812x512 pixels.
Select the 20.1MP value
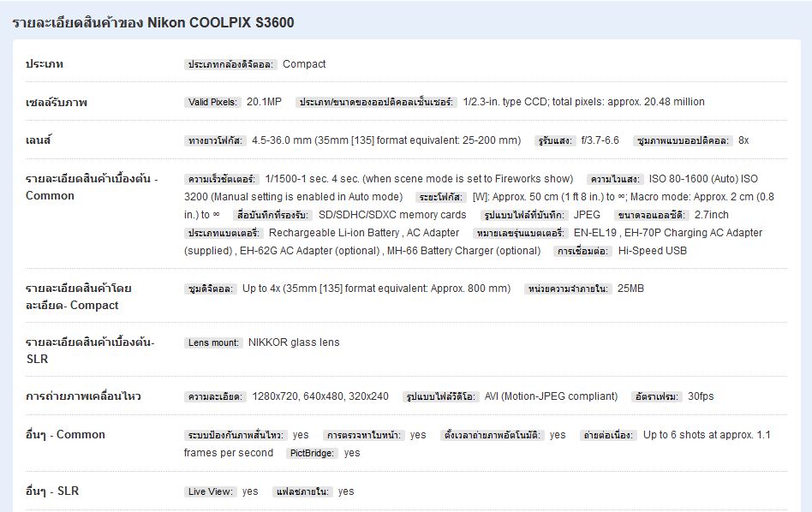pos(264,102)
